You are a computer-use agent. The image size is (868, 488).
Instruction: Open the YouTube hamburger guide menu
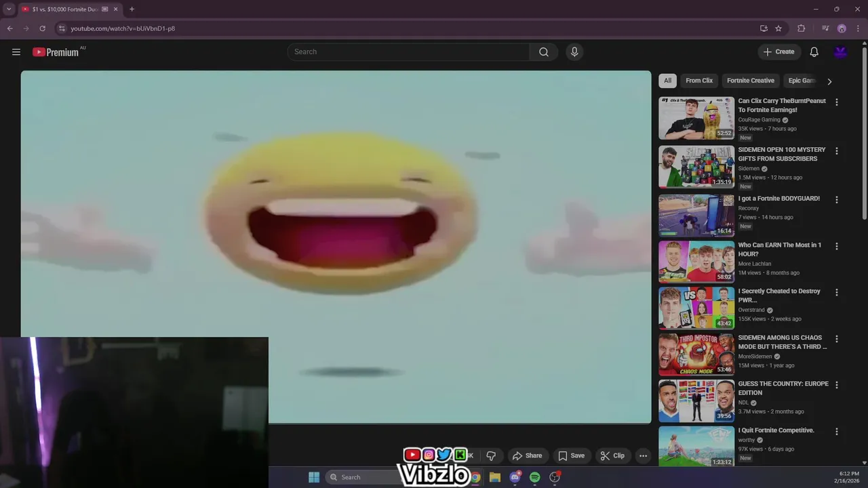(16, 52)
